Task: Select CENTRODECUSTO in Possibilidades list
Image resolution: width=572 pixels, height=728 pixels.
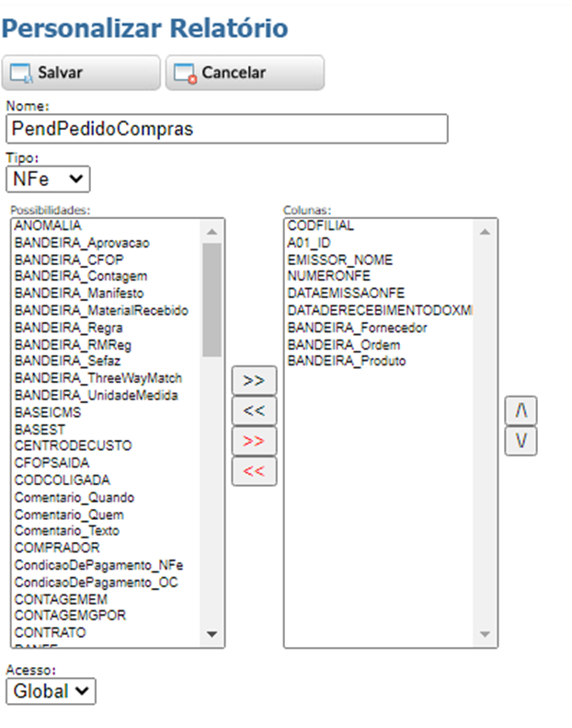Action: tap(73, 446)
